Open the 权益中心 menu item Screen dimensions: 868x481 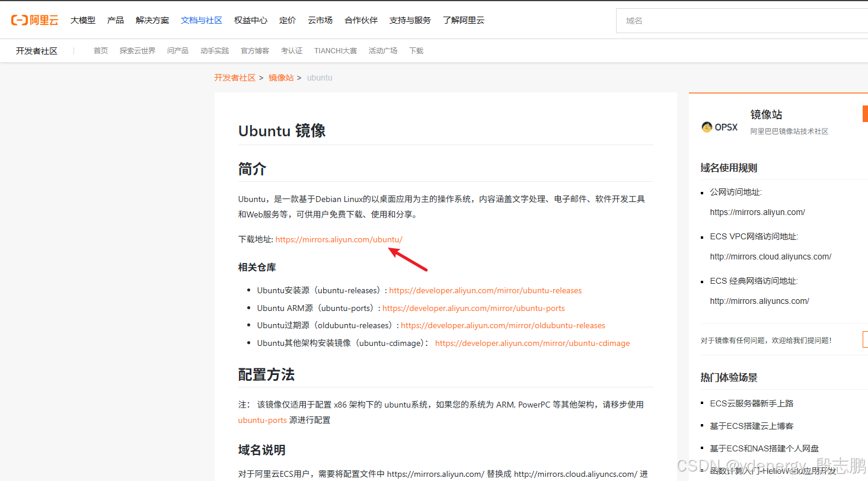(x=251, y=20)
